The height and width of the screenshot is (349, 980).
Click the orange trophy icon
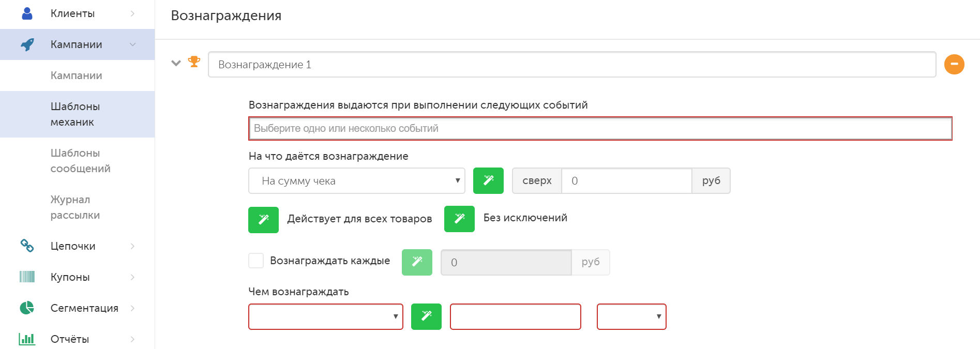(194, 62)
